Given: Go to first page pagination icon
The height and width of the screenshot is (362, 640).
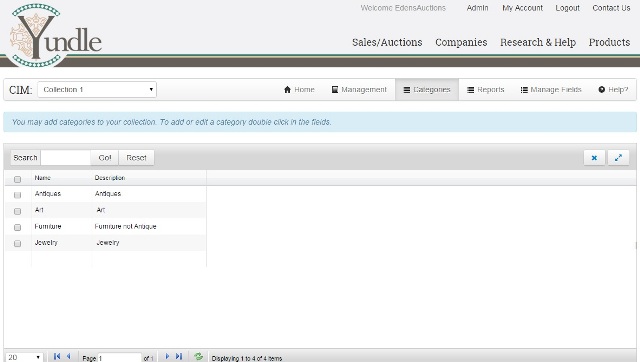Looking at the screenshot, I should click(57, 356).
